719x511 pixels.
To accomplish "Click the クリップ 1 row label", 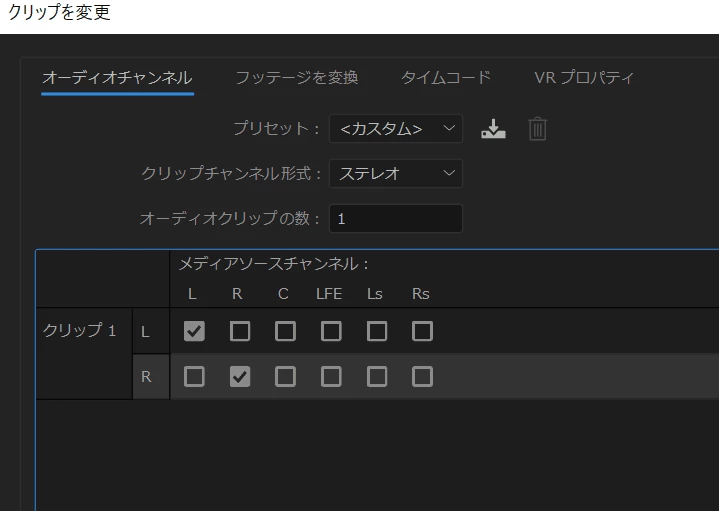I will (x=79, y=330).
